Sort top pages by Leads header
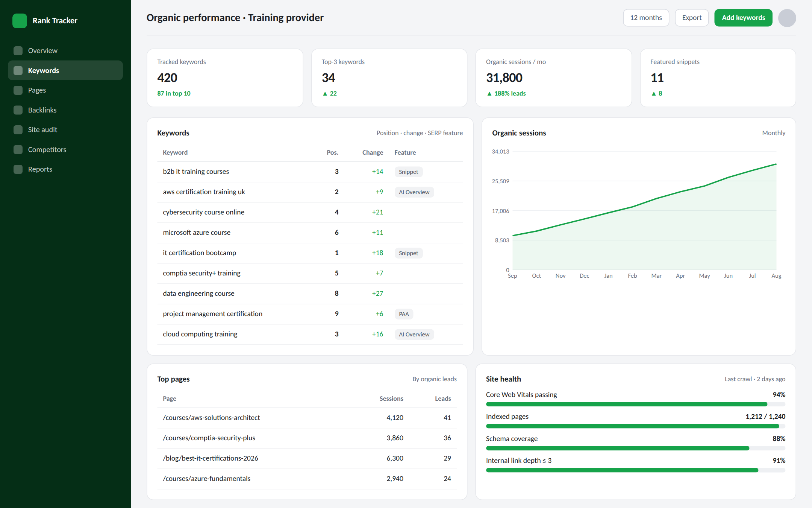 pyautogui.click(x=443, y=398)
